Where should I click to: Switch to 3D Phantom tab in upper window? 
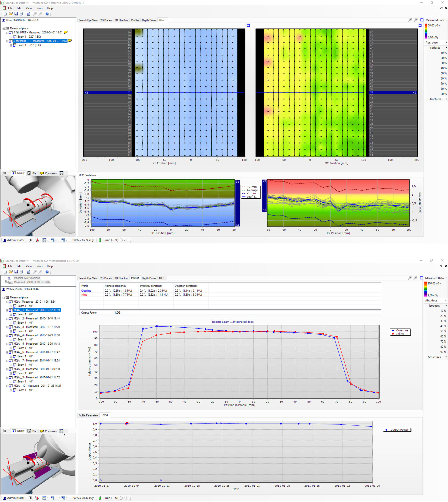pos(121,20)
